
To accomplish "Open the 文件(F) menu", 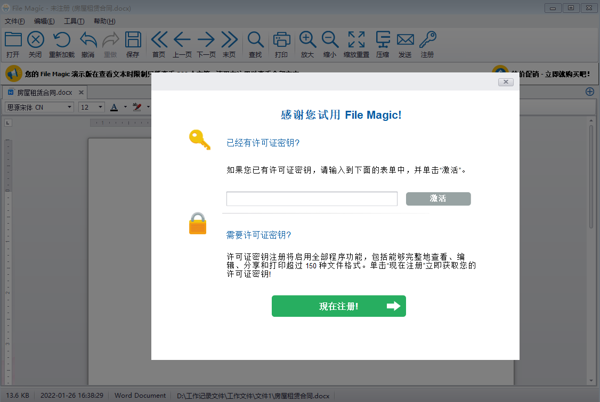I will pyautogui.click(x=14, y=21).
